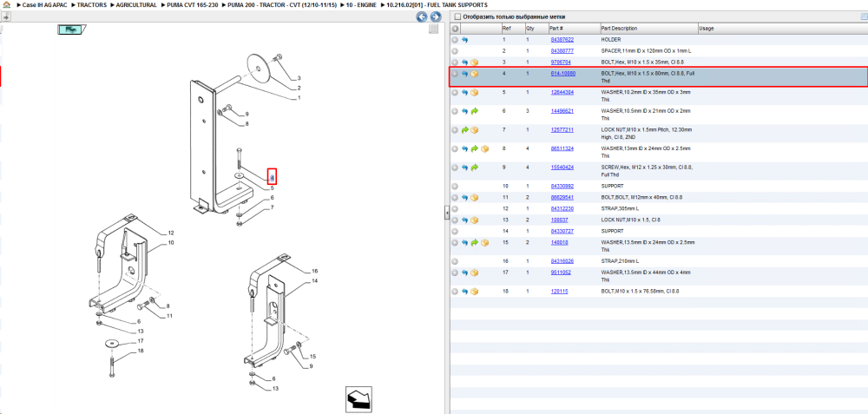Click the 'HOLDER' description cell
Screen dimensions: 868x414
tap(611, 40)
